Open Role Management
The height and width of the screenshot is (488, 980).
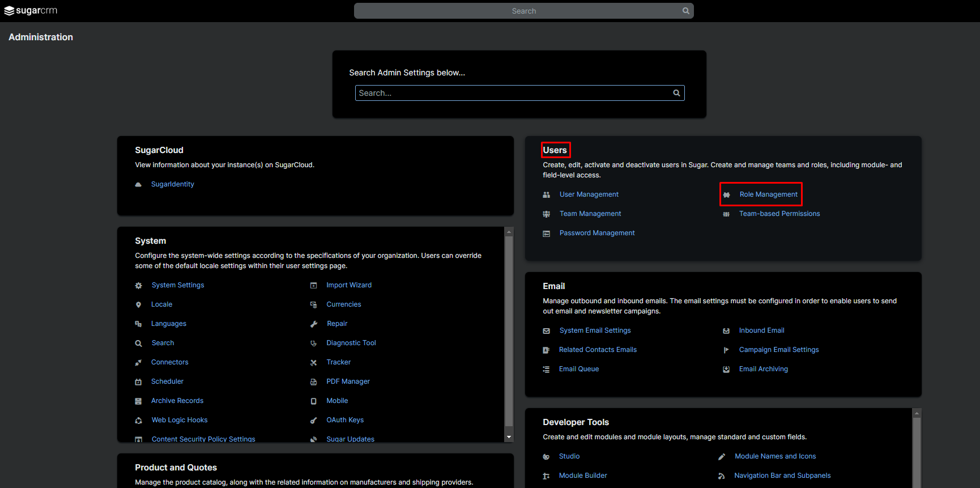click(768, 194)
